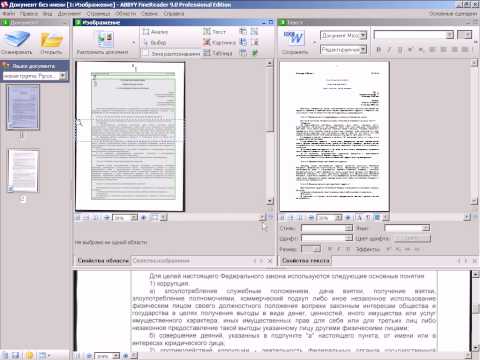
Task: Open the File (Файл) menu
Action: tap(9, 14)
